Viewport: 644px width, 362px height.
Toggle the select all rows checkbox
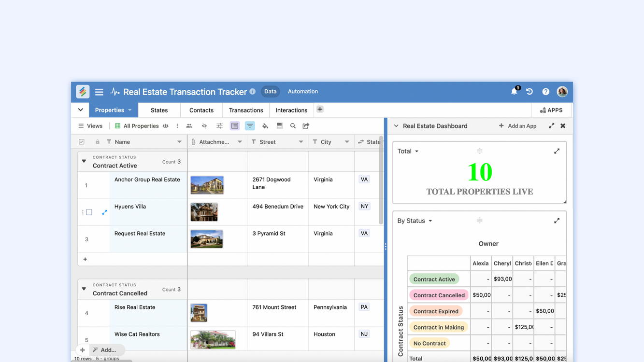click(x=82, y=142)
